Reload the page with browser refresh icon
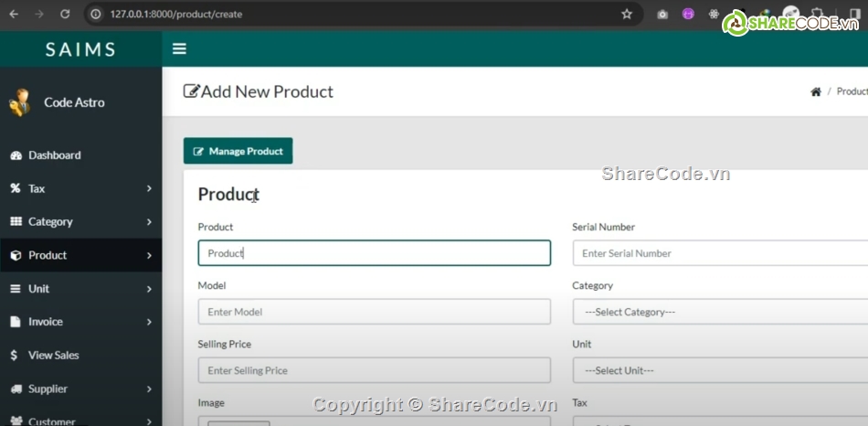 (x=64, y=15)
